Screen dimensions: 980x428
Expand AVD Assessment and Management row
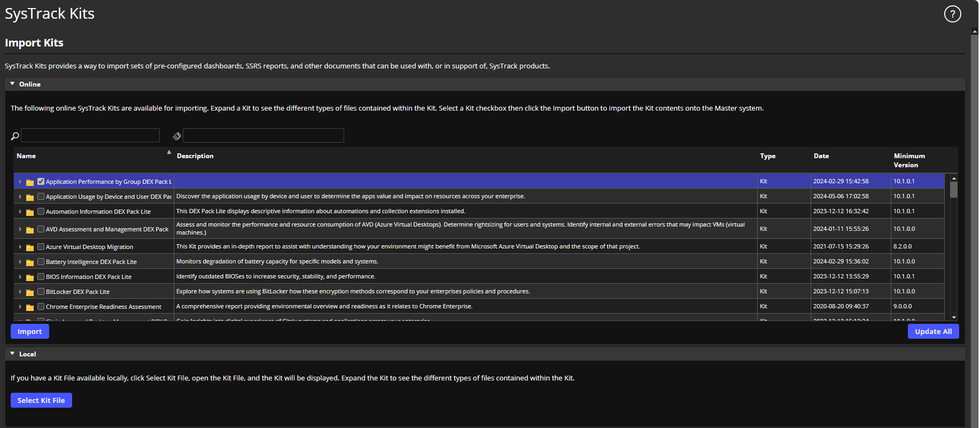[x=20, y=230]
